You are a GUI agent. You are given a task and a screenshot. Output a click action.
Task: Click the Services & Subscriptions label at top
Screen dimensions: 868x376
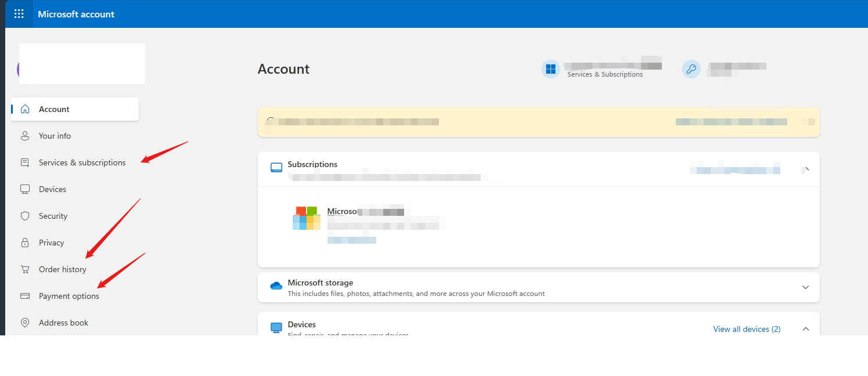[605, 74]
